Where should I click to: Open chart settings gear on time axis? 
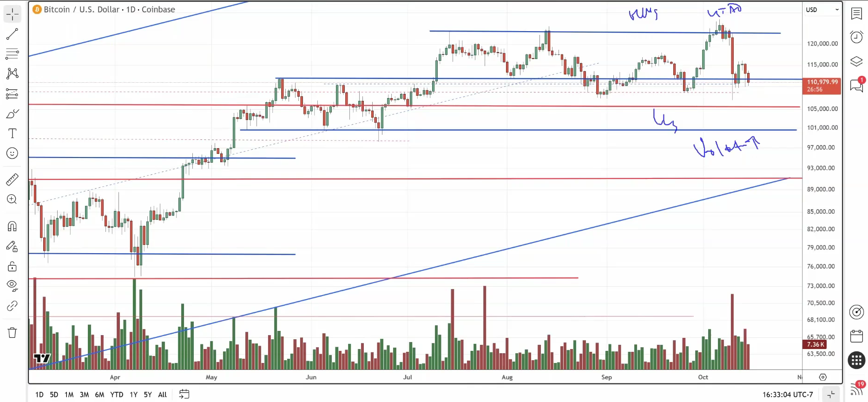tap(822, 377)
